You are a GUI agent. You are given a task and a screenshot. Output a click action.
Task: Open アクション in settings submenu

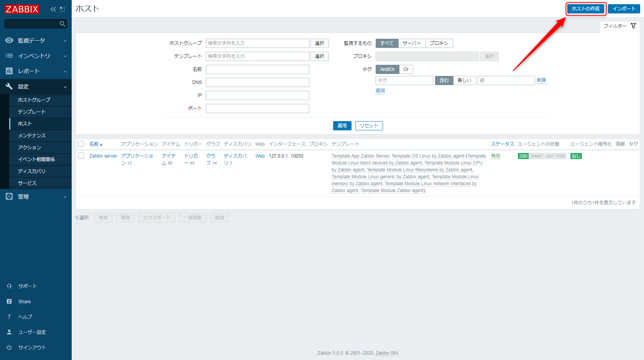pyautogui.click(x=40, y=147)
